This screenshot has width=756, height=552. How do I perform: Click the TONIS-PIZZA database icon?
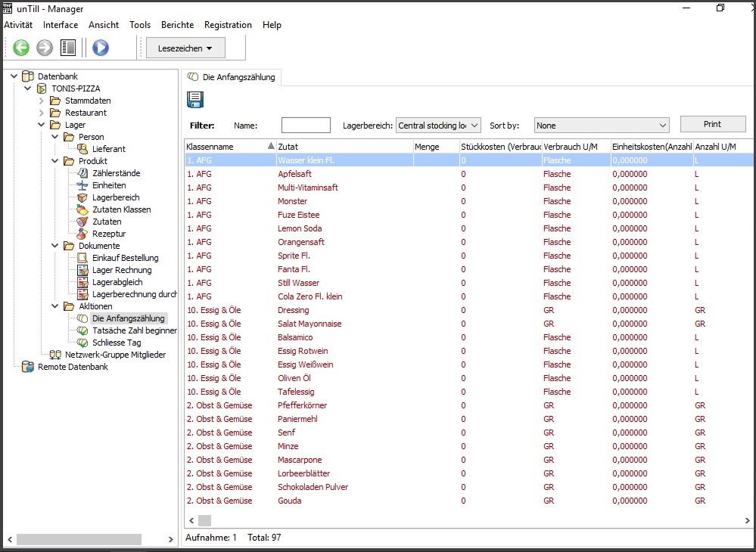click(42, 88)
